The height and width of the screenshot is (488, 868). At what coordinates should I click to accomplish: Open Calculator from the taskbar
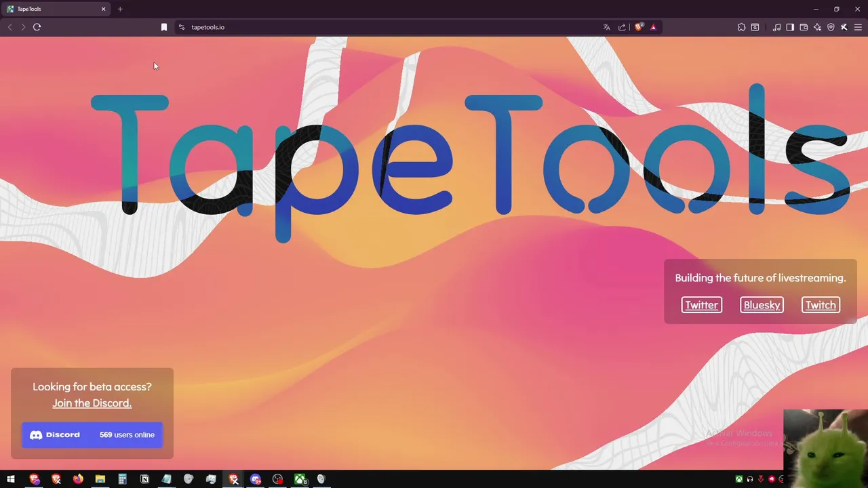point(122,479)
